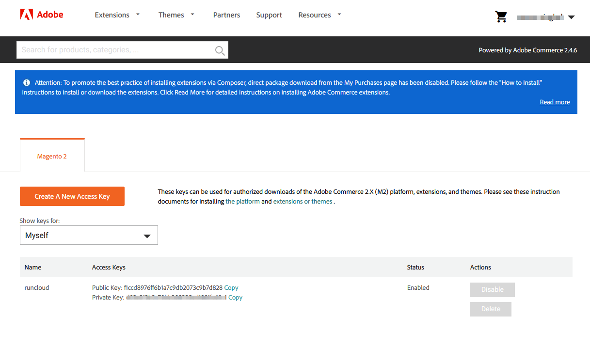Disable the runcloud access key

(x=493, y=290)
